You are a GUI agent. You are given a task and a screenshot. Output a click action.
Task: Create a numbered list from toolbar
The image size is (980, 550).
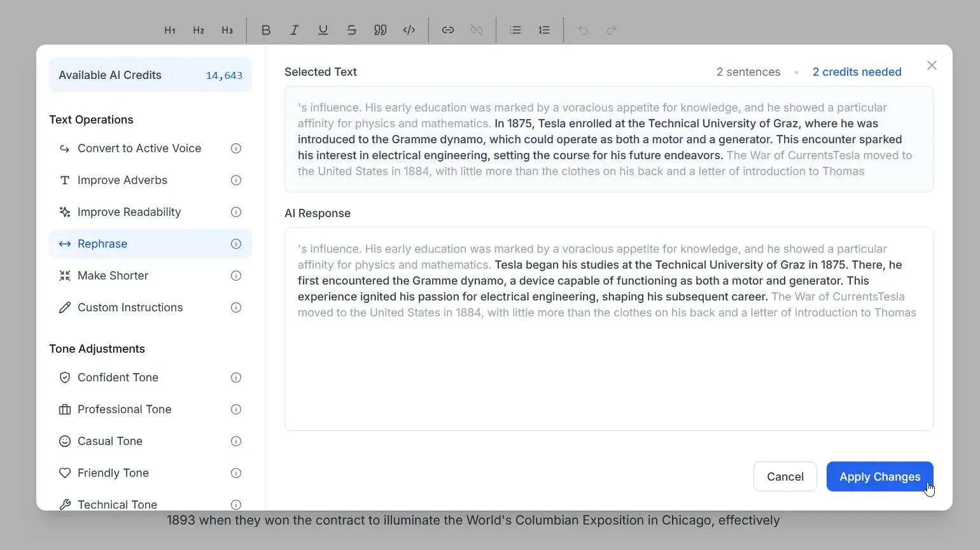point(544,30)
